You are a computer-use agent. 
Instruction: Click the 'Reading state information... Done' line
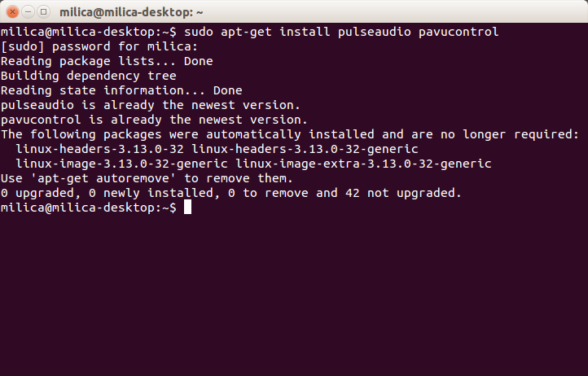click(x=121, y=90)
